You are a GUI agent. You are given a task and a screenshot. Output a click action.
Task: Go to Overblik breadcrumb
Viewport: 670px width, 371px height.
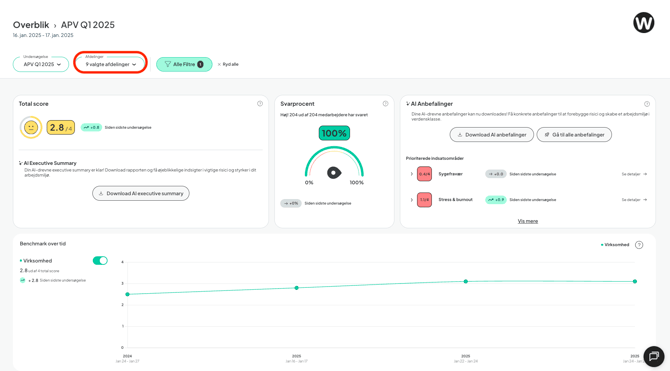(x=31, y=25)
